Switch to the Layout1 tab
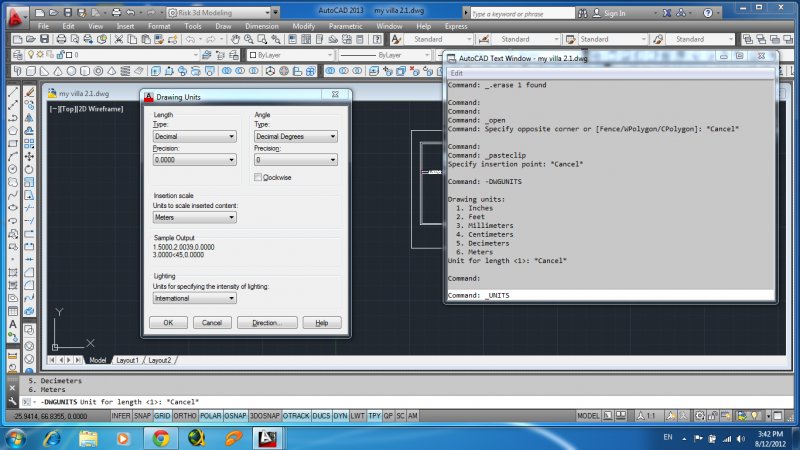 (x=127, y=360)
